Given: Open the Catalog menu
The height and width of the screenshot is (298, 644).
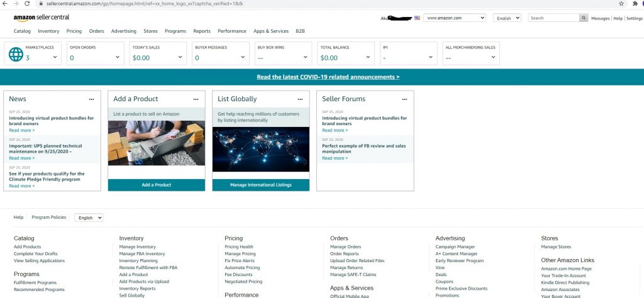Looking at the screenshot, I should pos(22,31).
